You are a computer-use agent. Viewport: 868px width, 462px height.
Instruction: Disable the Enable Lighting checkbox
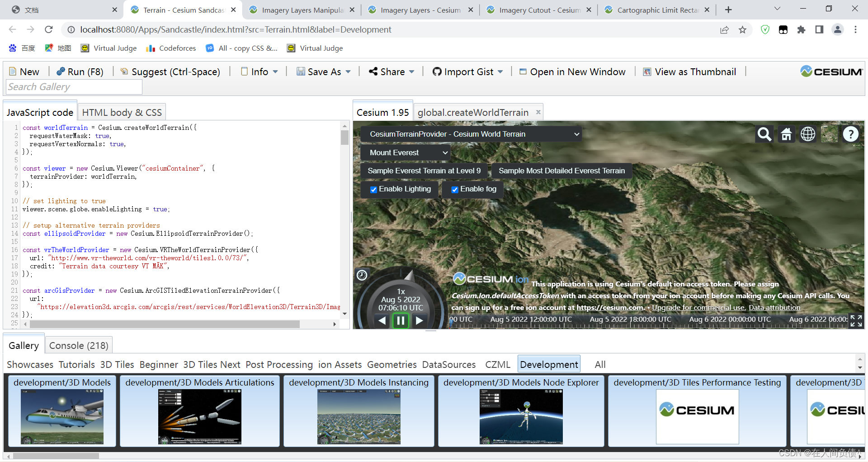373,189
